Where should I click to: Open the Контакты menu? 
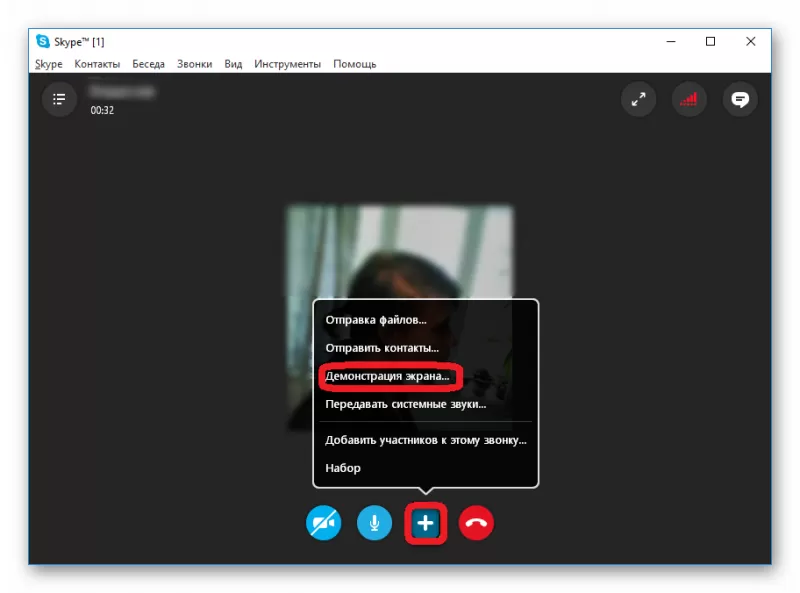[97, 64]
